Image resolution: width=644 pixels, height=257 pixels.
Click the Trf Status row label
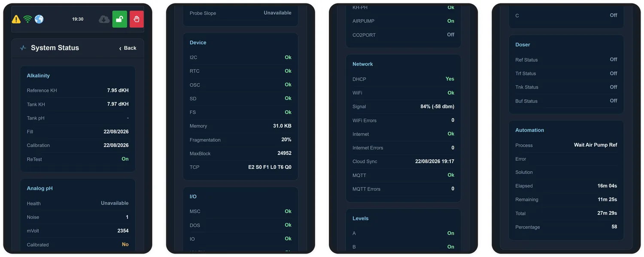click(x=526, y=74)
